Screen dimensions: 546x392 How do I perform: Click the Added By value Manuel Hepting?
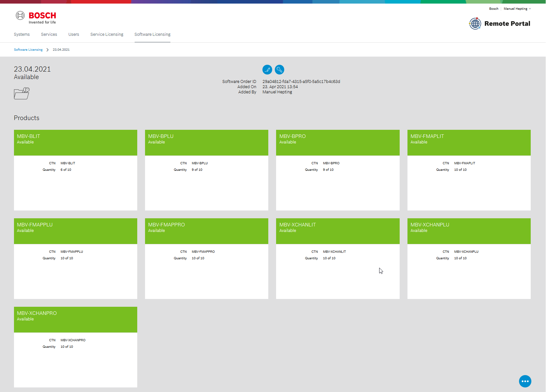pos(277,92)
